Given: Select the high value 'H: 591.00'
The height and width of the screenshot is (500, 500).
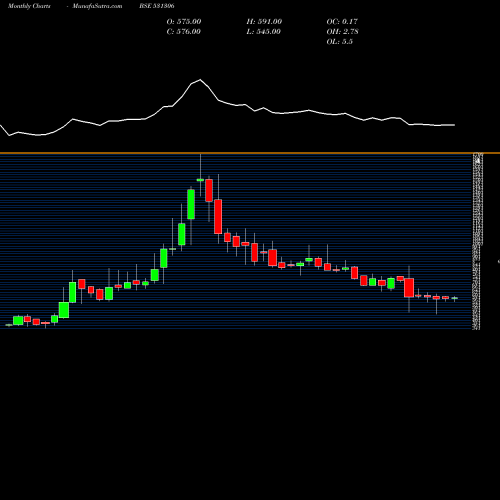Looking at the screenshot, I should coord(264,21).
